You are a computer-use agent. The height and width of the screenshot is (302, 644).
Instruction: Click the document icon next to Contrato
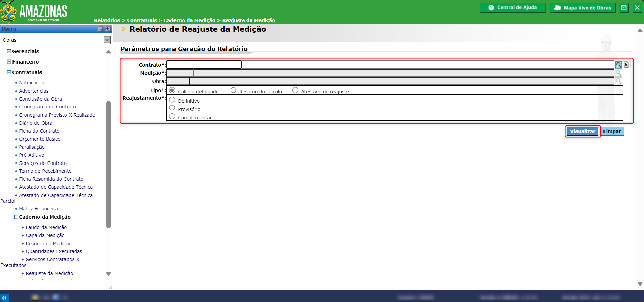tap(626, 64)
